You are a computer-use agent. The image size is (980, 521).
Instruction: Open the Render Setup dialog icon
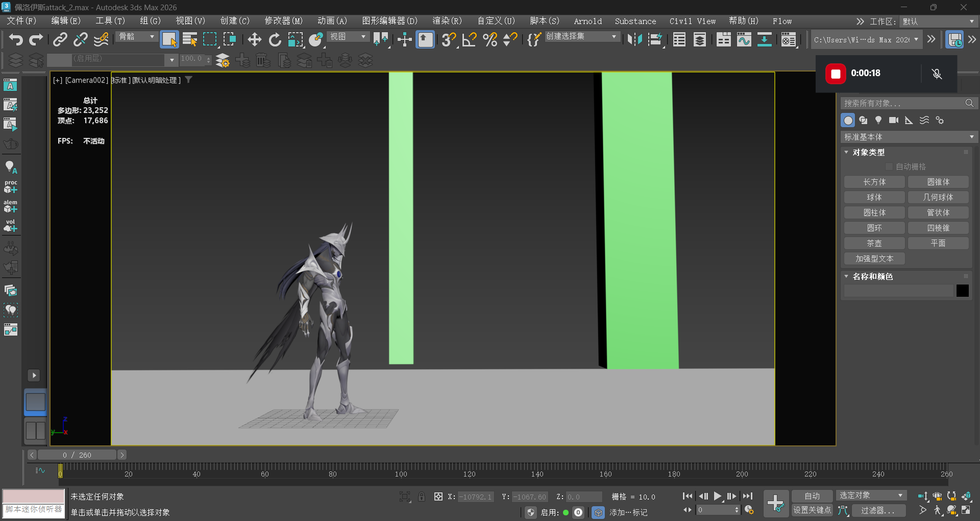pos(789,39)
